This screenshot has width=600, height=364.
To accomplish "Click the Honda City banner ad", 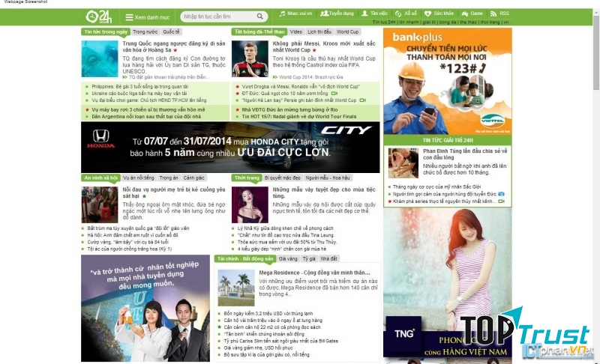I will (x=230, y=148).
